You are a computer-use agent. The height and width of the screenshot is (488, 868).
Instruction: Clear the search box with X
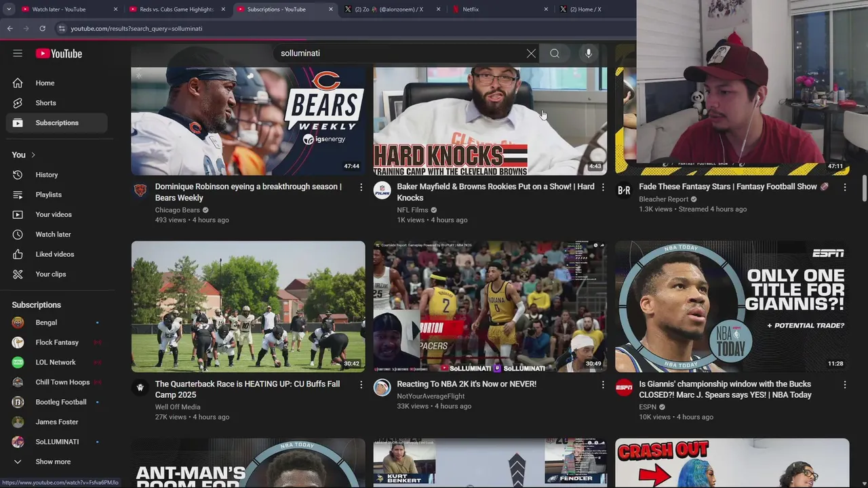click(531, 54)
